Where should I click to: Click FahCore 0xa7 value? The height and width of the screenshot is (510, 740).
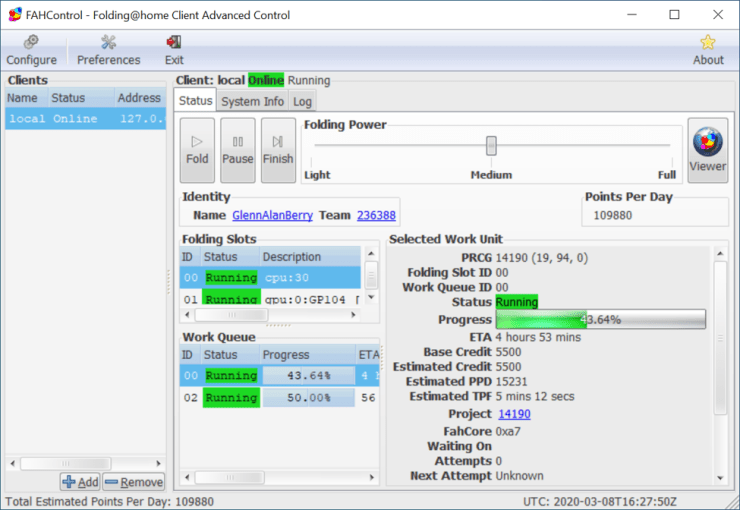508,431
